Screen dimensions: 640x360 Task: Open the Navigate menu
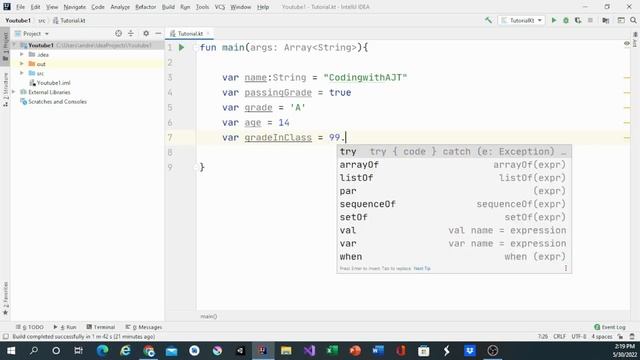(75, 7)
